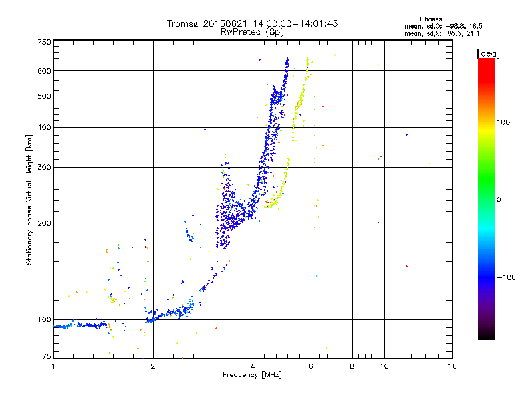532x399 pixels.
Task: Click x-axis tick label "10"
Action: tap(384, 366)
